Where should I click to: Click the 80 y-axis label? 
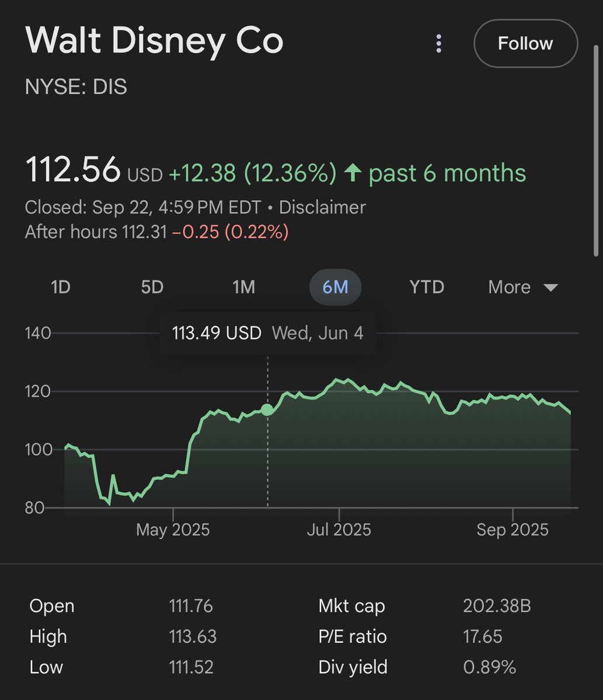[x=34, y=508]
